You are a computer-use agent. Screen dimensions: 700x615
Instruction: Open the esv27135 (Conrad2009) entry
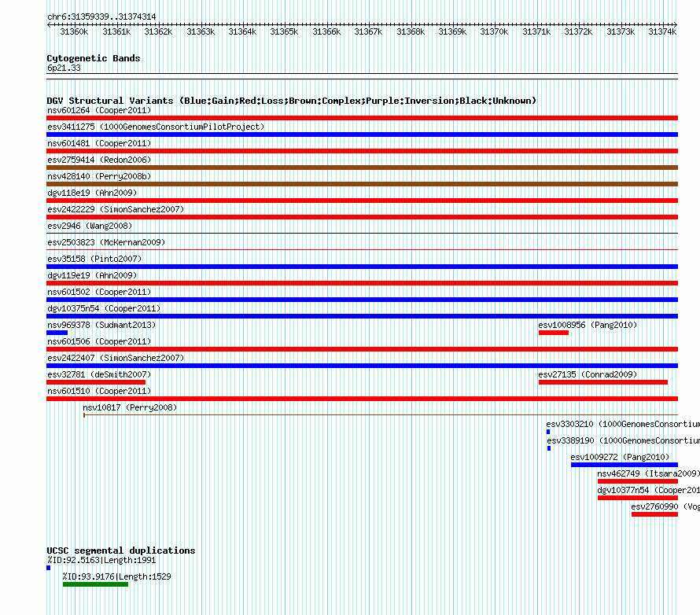588,374
